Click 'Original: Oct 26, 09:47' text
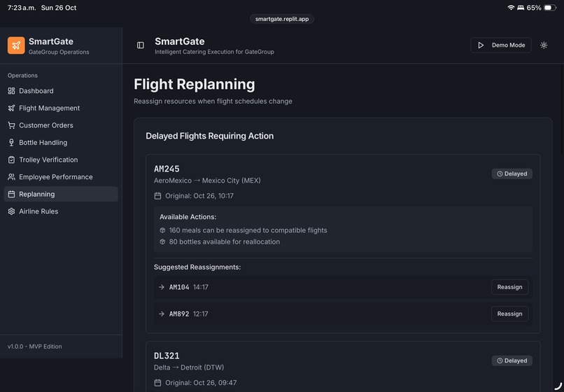Viewport: 564px width, 392px height. point(201,383)
